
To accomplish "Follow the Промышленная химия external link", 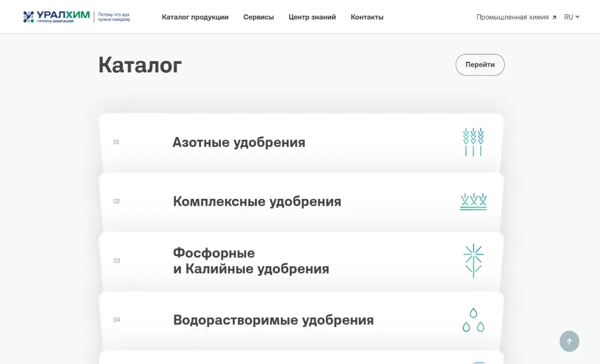I will (x=516, y=17).
